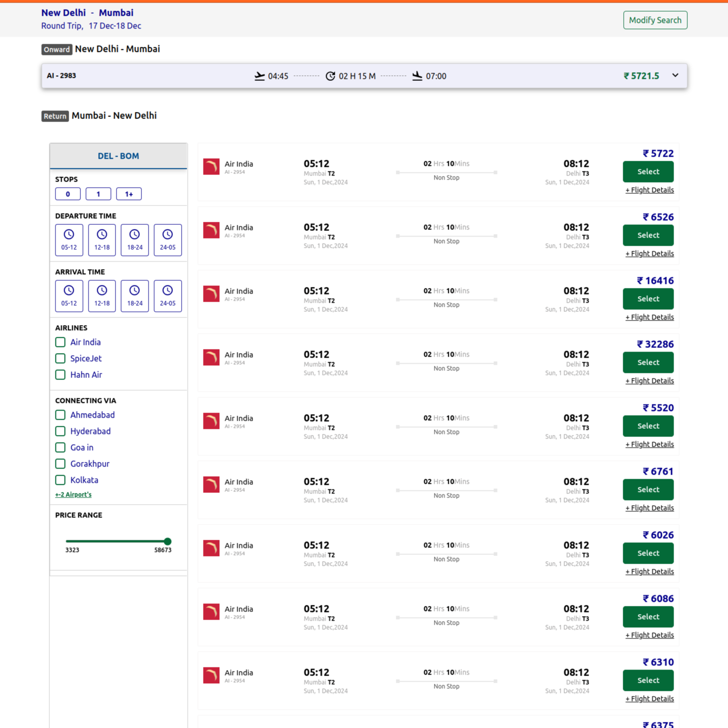Select the ₹ 6526 flight
728x728 pixels.
coord(648,236)
